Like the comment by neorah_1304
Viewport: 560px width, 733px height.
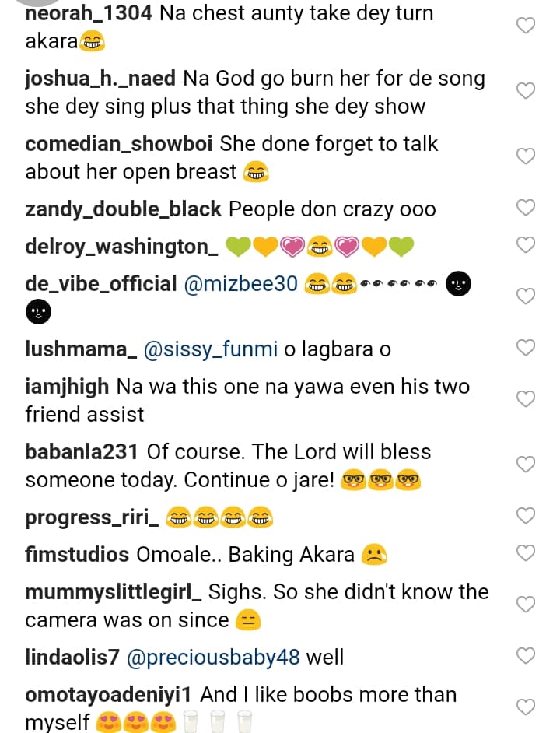pyautogui.click(x=527, y=26)
